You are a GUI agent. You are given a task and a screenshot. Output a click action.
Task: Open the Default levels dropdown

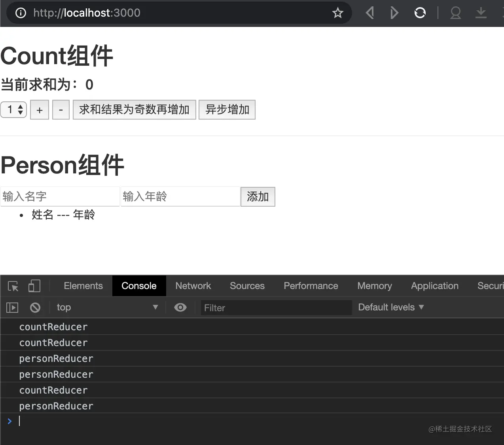click(391, 307)
